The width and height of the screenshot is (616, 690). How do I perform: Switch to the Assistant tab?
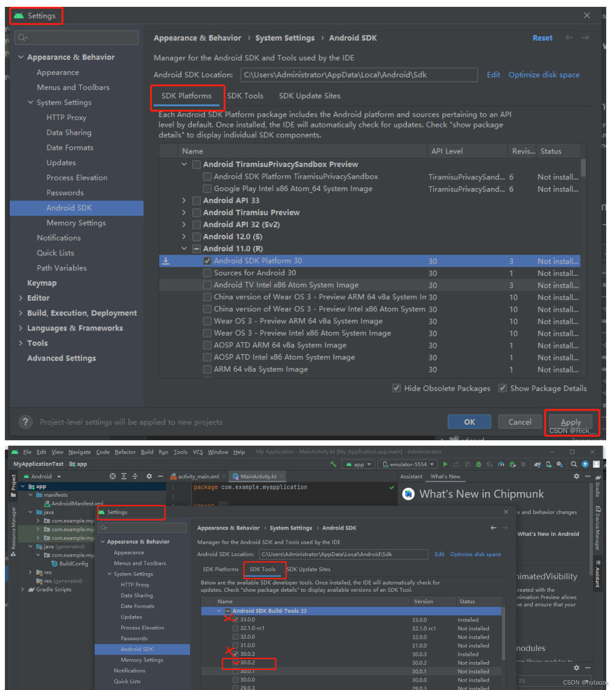coord(411,476)
